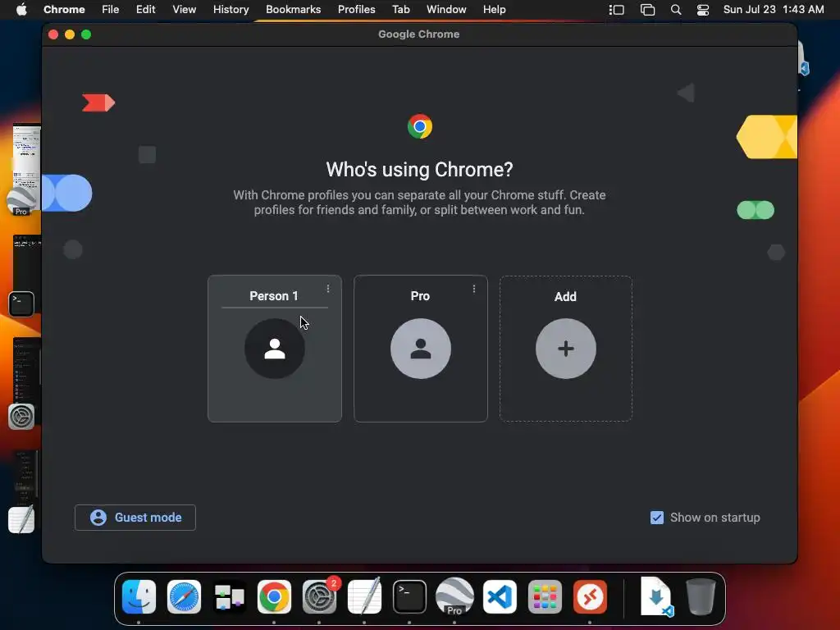This screenshot has width=840, height=630.
Task: Open the Person 1 profile avatar
Action: point(275,349)
